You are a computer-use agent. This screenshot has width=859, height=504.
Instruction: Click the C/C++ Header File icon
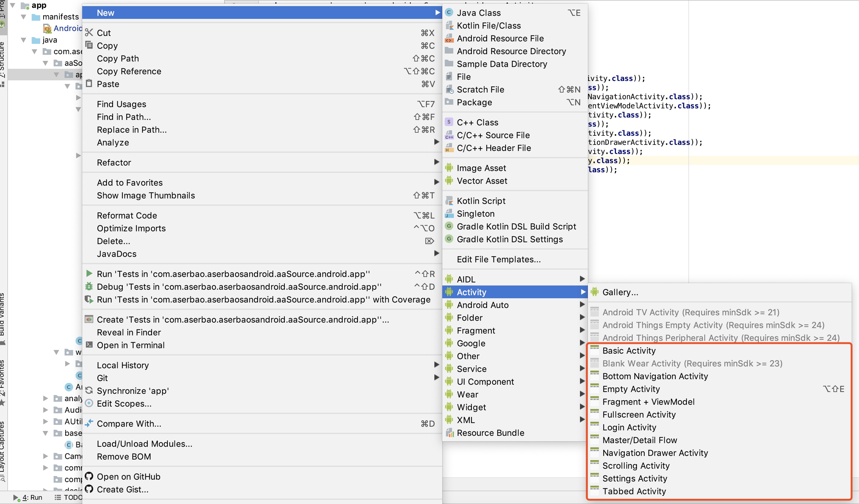[449, 148]
